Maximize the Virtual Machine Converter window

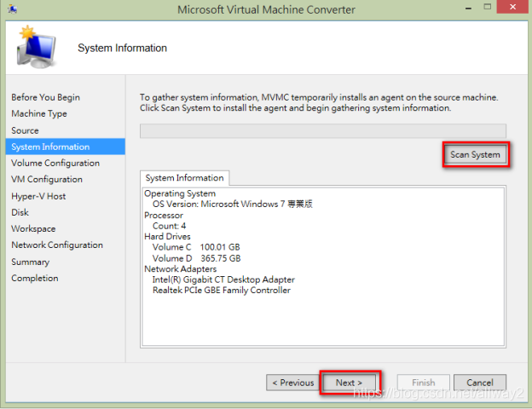coord(487,7)
